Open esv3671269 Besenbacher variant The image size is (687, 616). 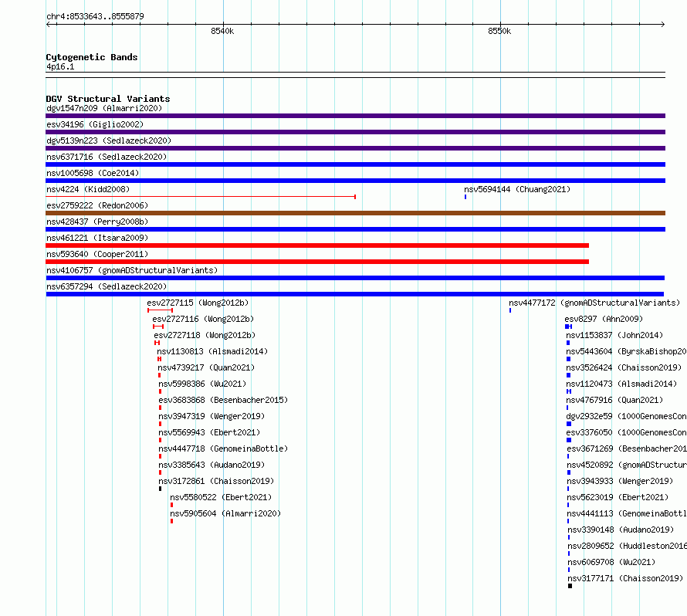click(x=627, y=448)
